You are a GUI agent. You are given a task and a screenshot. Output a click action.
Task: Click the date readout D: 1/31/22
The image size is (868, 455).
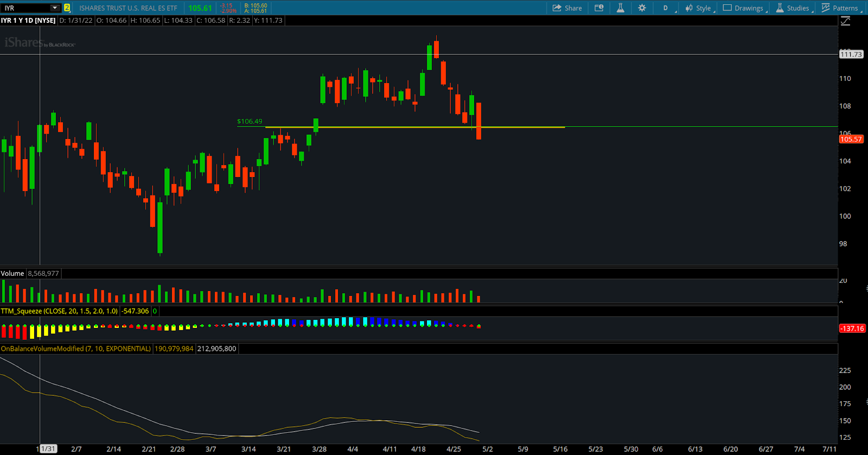coord(76,20)
